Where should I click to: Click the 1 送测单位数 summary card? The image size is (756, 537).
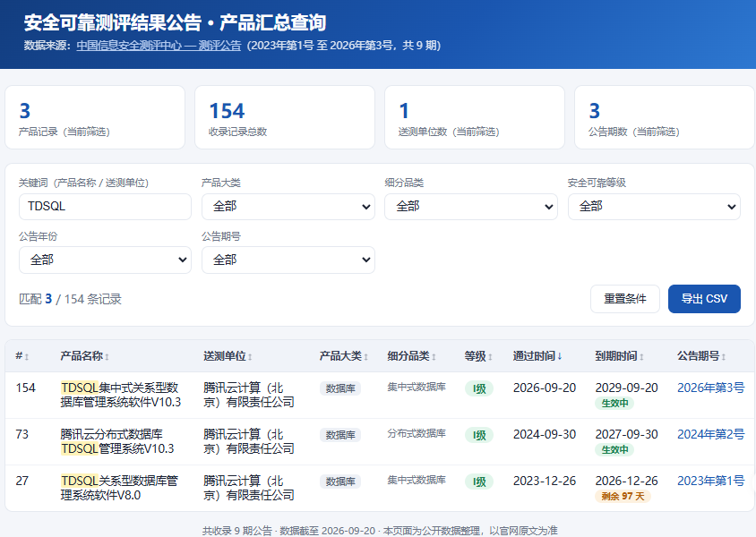475,117
